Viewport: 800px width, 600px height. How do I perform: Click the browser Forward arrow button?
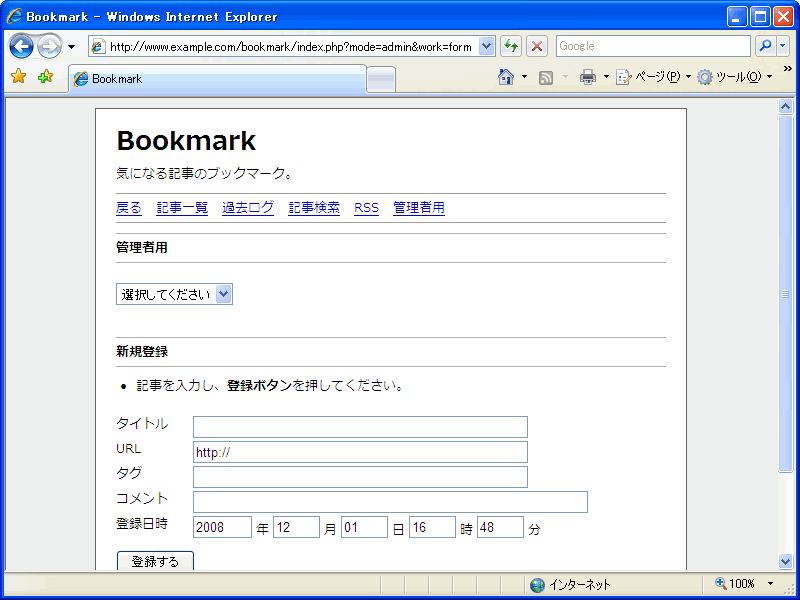click(49, 46)
